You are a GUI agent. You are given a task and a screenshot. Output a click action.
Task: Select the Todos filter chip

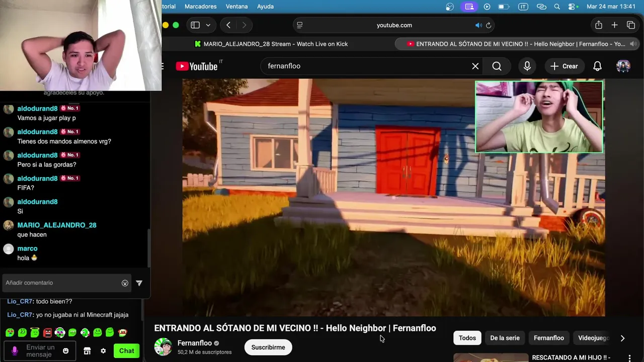point(467,338)
